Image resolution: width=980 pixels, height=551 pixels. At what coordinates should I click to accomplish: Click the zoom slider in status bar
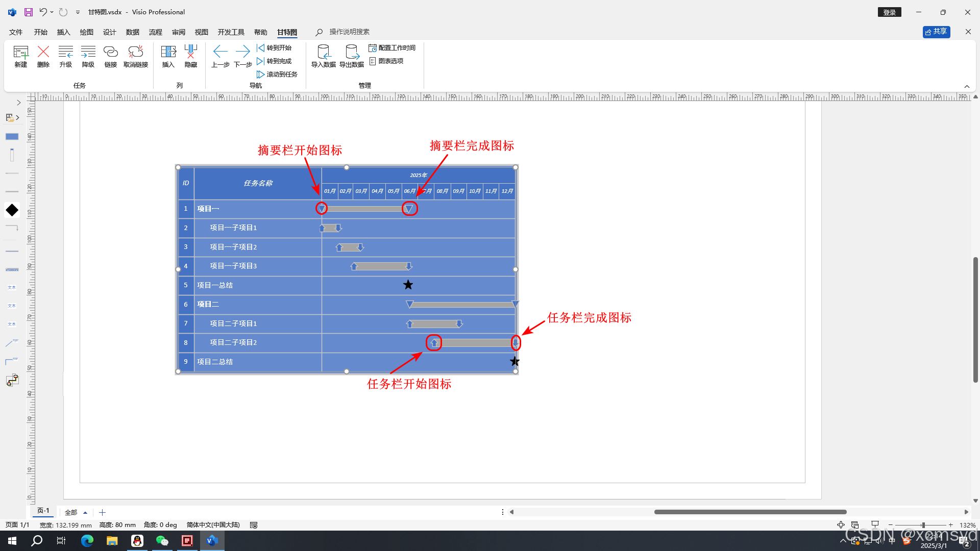click(x=923, y=525)
